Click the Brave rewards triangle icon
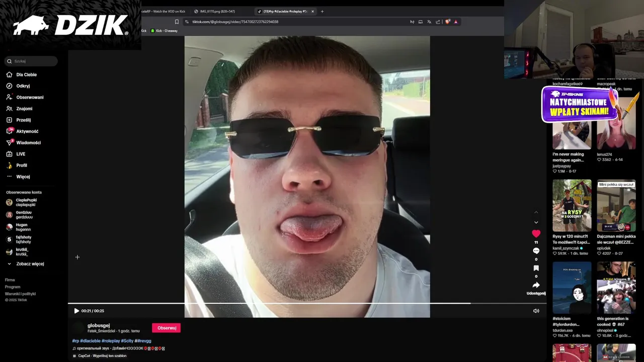 click(x=456, y=22)
